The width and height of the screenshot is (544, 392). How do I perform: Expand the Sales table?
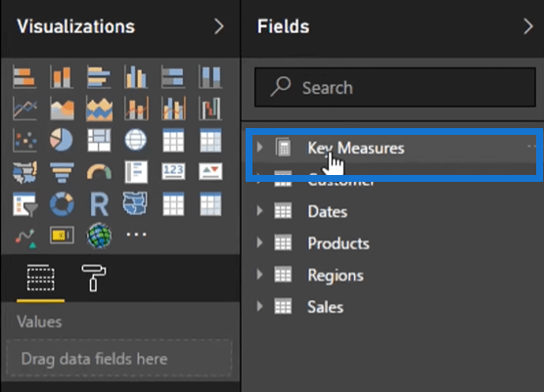[x=260, y=306]
